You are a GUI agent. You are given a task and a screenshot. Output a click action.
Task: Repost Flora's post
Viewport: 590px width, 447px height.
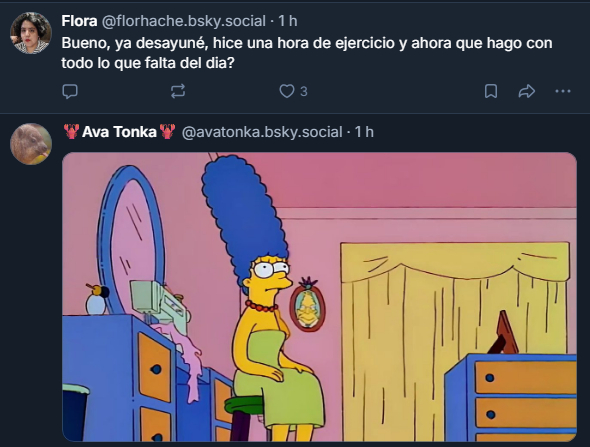[x=178, y=91]
